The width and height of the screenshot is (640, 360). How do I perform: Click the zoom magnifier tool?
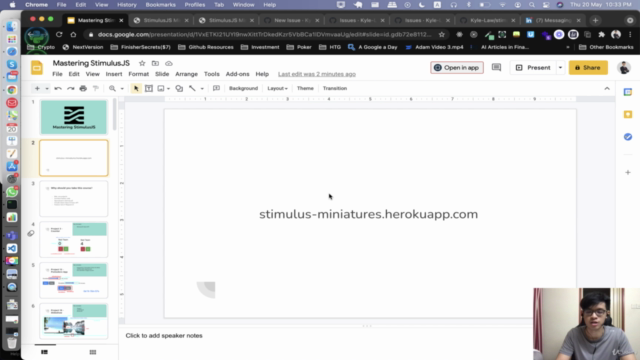pyautogui.click(x=112, y=88)
